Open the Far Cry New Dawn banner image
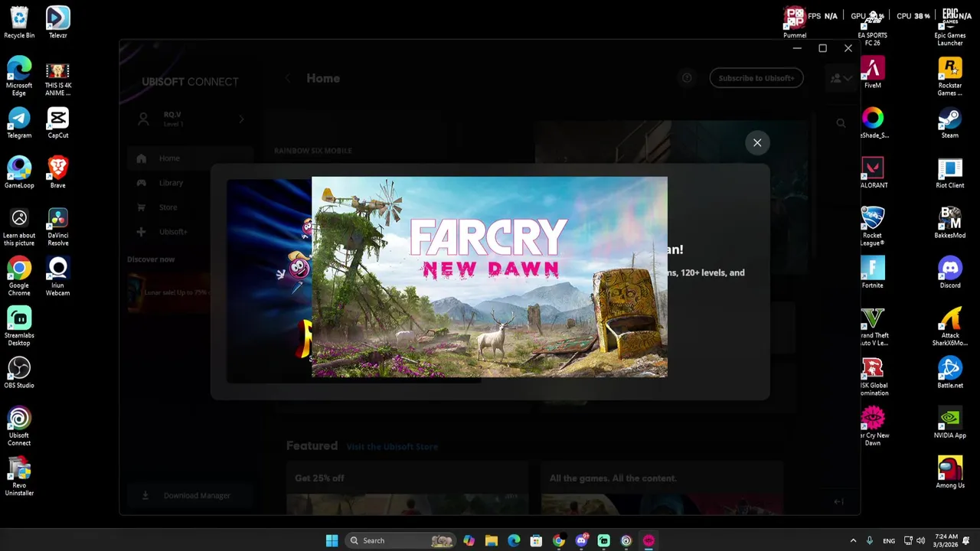Viewport: 980px width, 551px height. (489, 277)
